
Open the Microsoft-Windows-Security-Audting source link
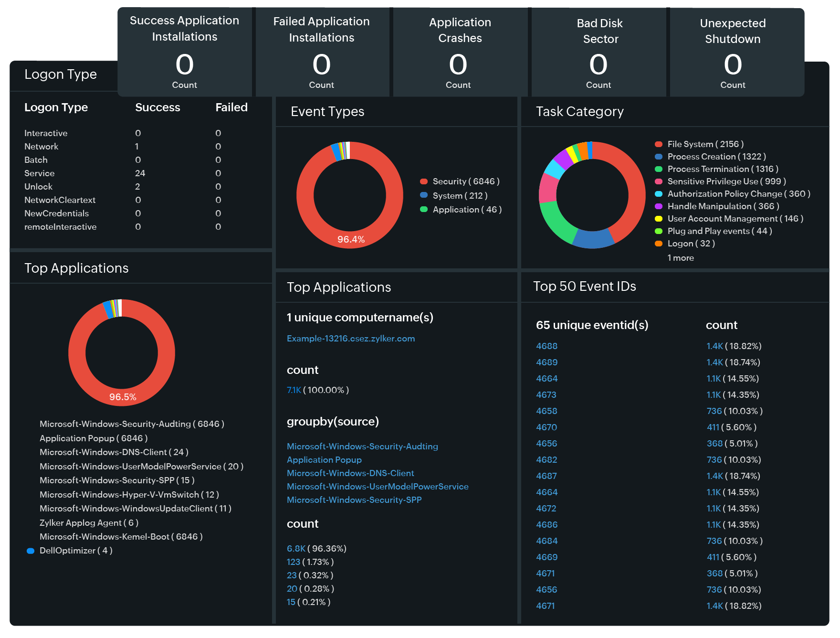pyautogui.click(x=362, y=446)
